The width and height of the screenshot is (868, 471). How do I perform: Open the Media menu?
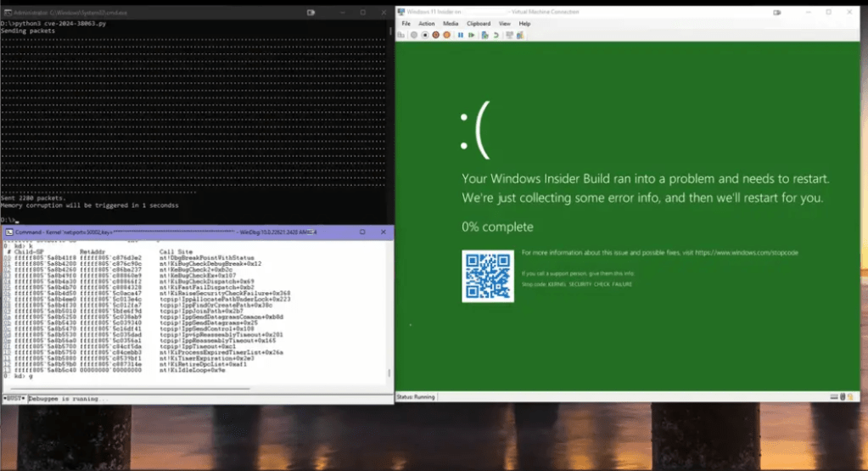click(451, 24)
